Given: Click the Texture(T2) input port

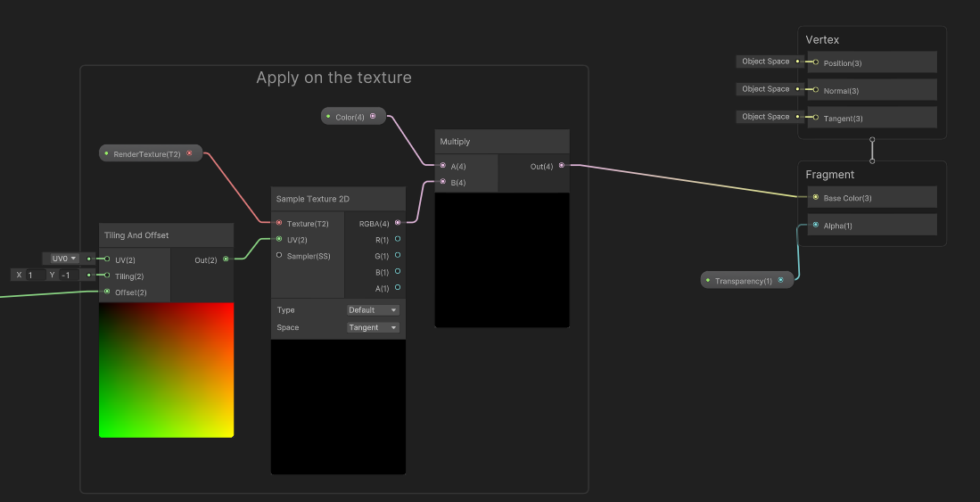Looking at the screenshot, I should pos(279,223).
